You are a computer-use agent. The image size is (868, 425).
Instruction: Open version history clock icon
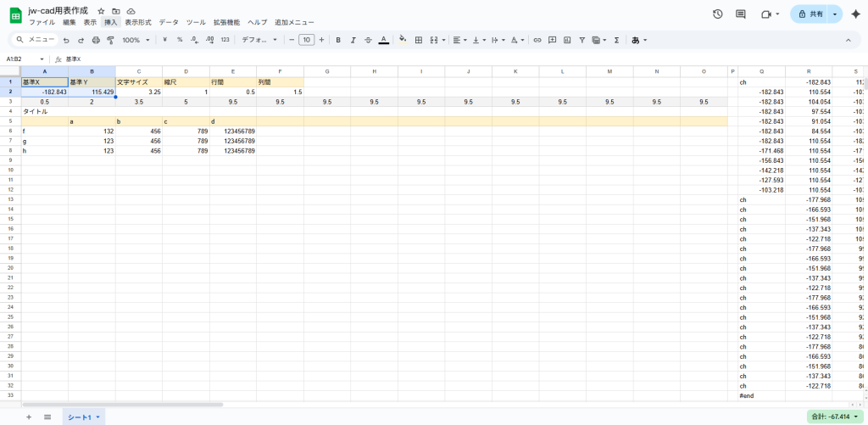(x=717, y=14)
